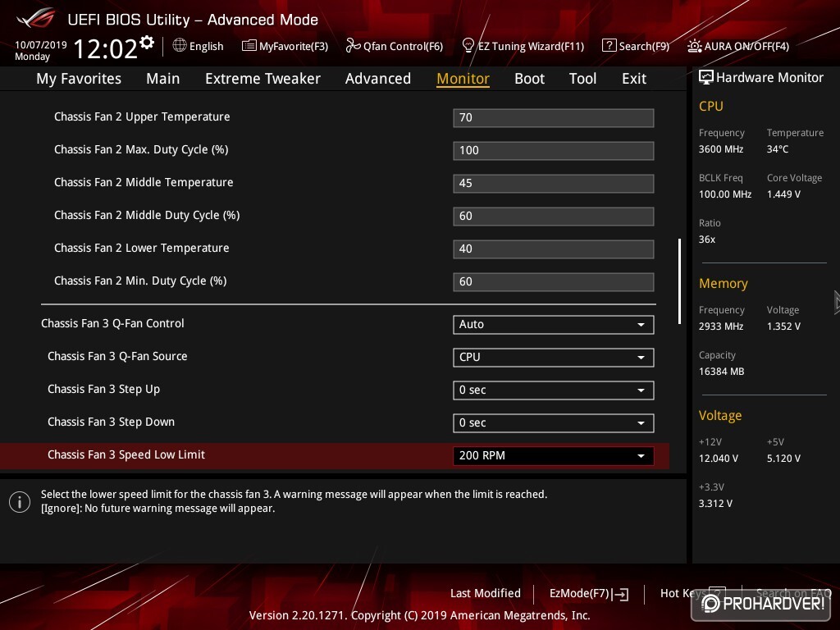Open the clock settings gear icon
840x630 pixels.
pyautogui.click(x=147, y=43)
